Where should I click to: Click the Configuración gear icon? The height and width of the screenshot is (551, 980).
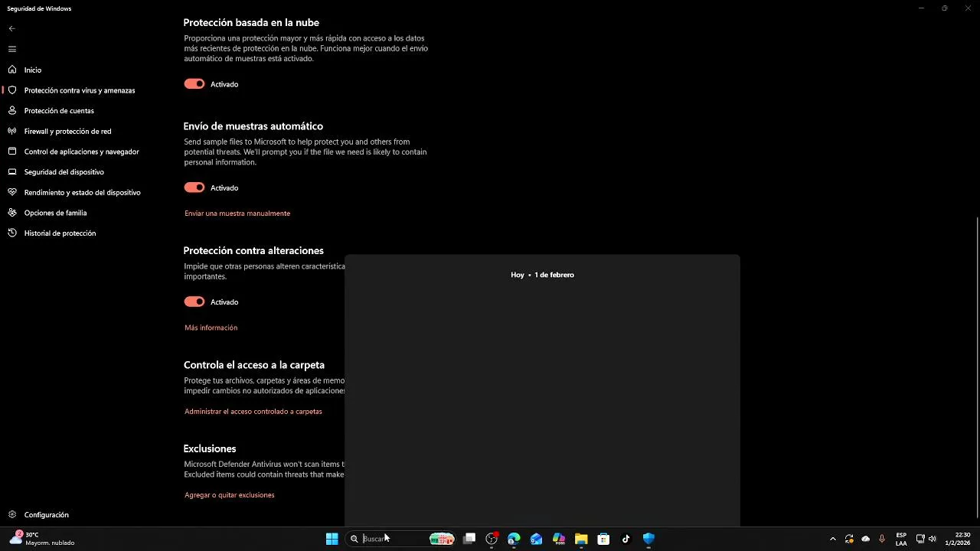tap(11, 515)
